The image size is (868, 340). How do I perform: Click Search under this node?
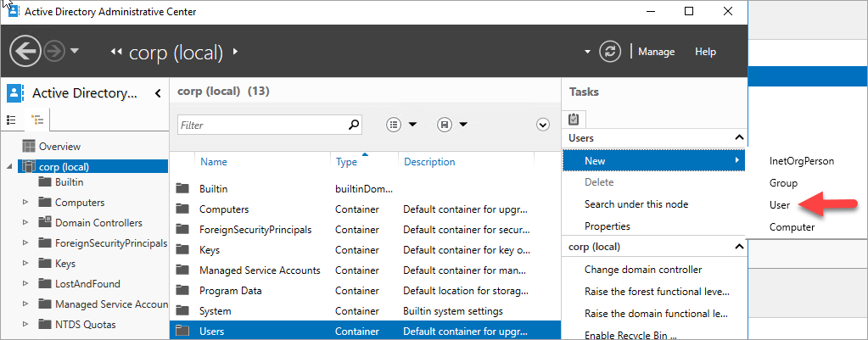636,204
